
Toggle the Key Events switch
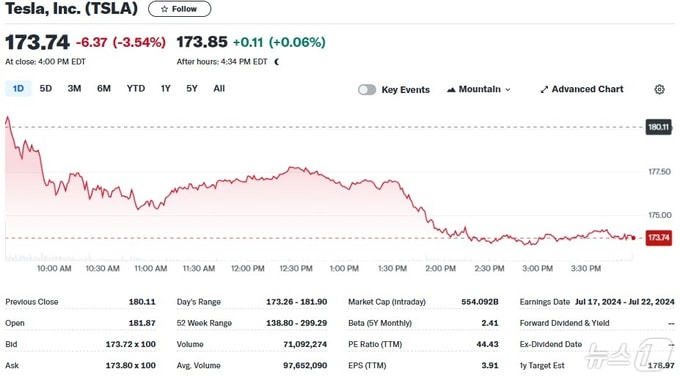coord(367,90)
